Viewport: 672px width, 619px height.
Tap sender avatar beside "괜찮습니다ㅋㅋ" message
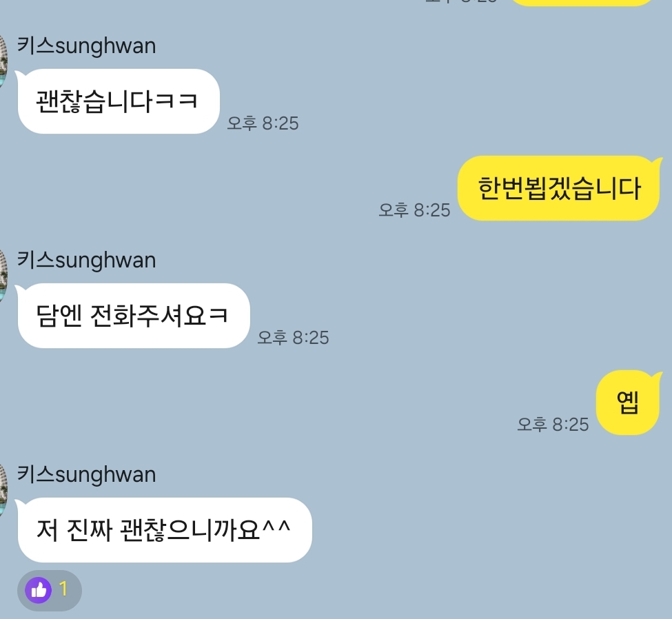click(3, 62)
